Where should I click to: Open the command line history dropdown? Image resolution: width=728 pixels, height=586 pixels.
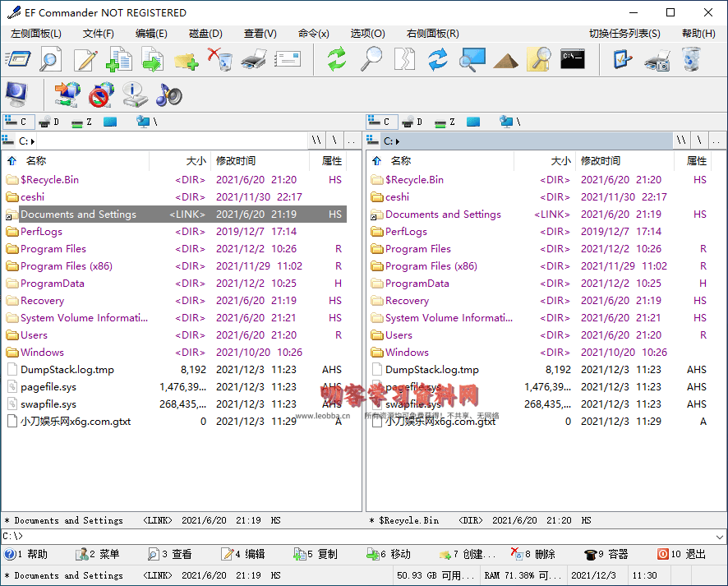[720, 537]
